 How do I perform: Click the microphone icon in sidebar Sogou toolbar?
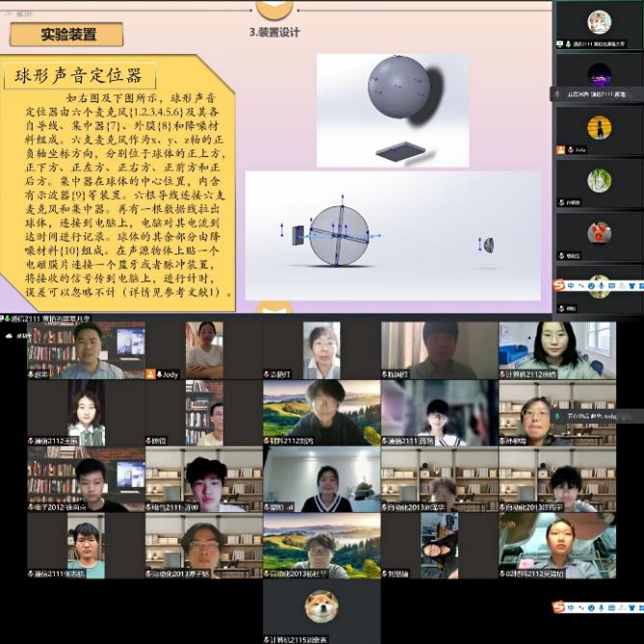[x=600, y=286]
